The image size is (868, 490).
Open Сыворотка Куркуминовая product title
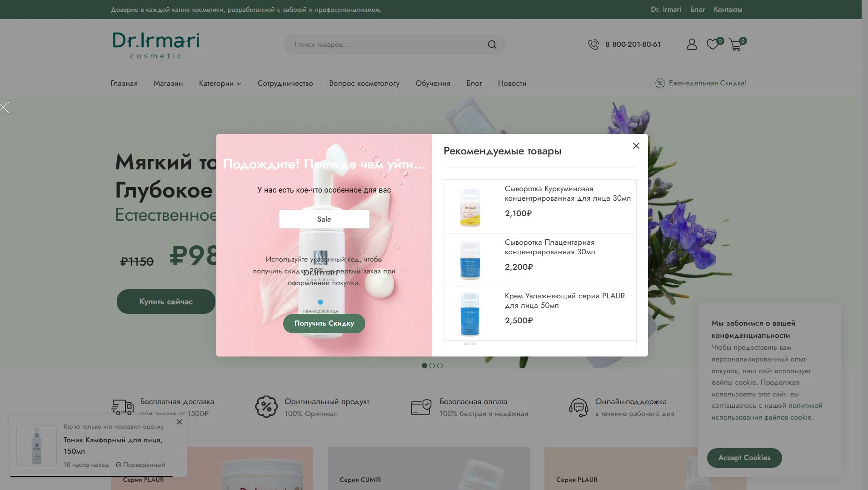(x=568, y=193)
